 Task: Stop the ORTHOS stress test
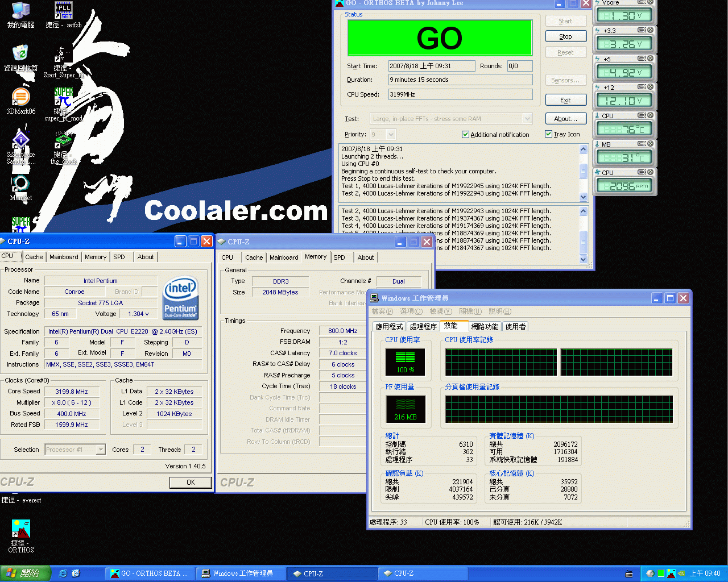565,36
